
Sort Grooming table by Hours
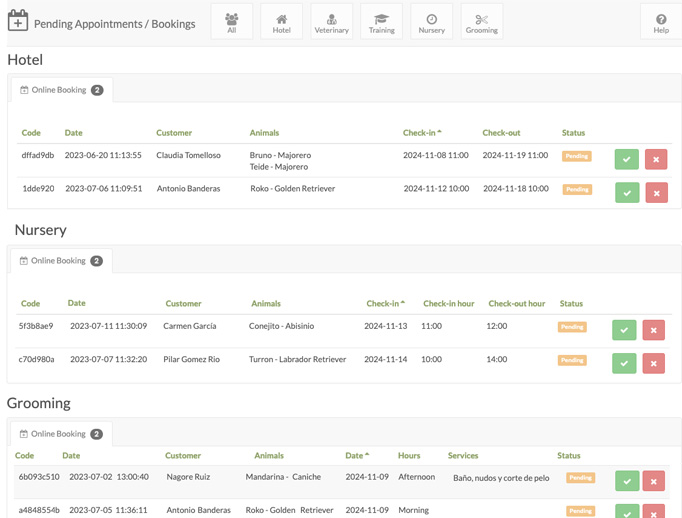pyautogui.click(x=409, y=455)
